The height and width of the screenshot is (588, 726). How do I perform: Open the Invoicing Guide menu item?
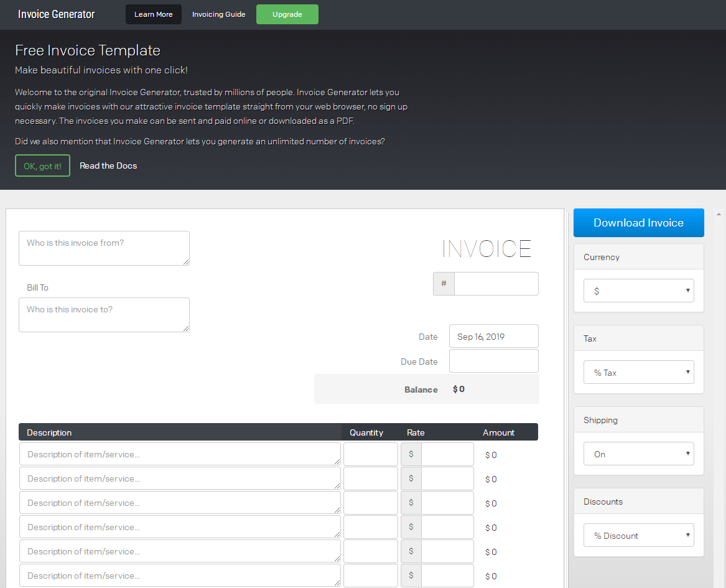218,14
